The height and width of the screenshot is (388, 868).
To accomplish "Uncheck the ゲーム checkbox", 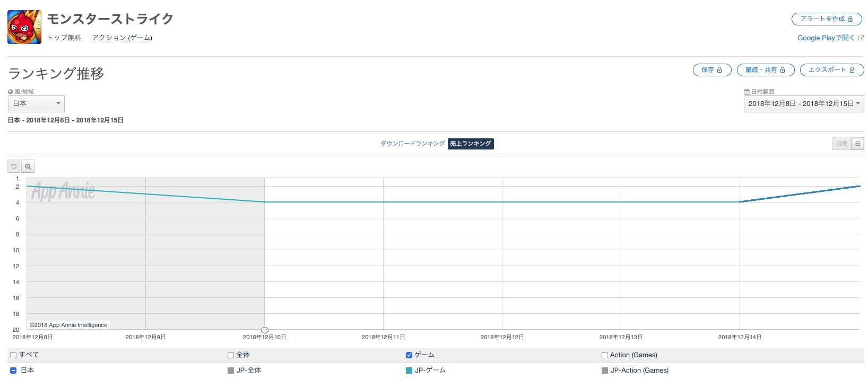I will (x=409, y=355).
